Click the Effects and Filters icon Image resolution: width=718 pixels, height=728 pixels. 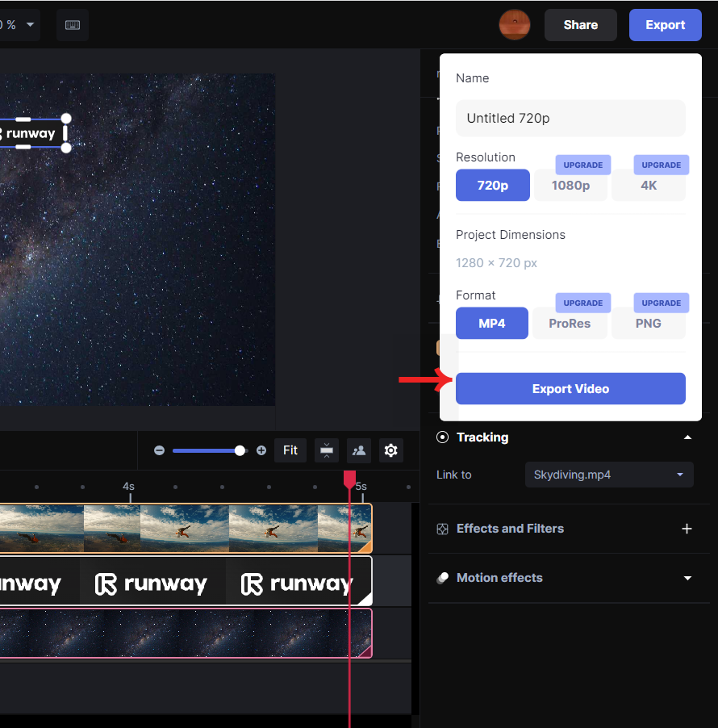[x=442, y=529]
